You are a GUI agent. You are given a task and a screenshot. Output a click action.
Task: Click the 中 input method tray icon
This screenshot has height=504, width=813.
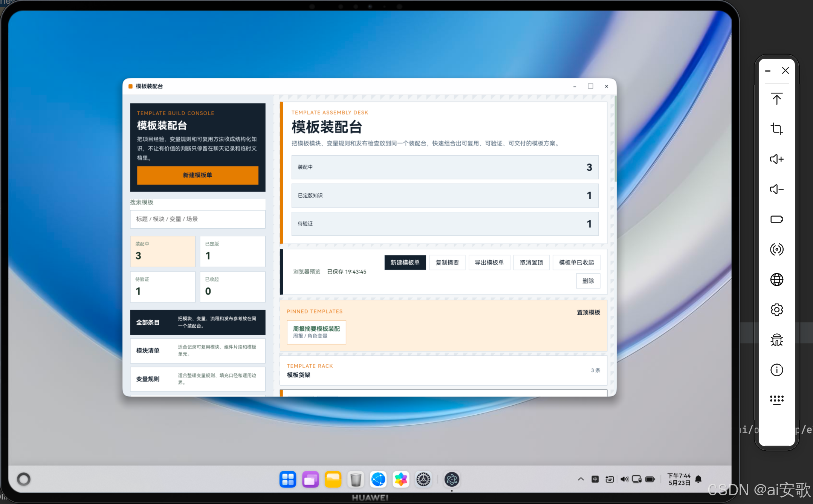coord(595,479)
